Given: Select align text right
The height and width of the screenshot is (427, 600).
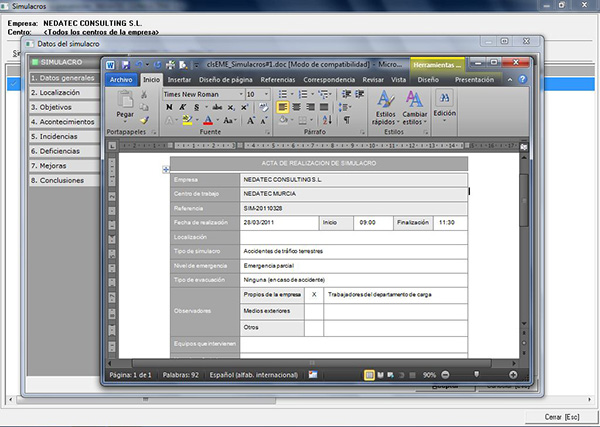Looking at the screenshot, I should [x=310, y=108].
